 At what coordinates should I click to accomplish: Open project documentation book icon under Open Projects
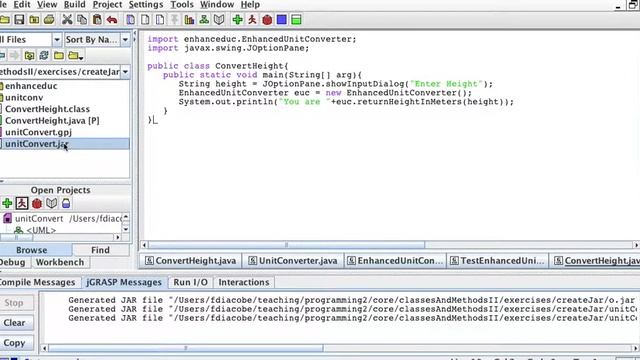click(51, 203)
